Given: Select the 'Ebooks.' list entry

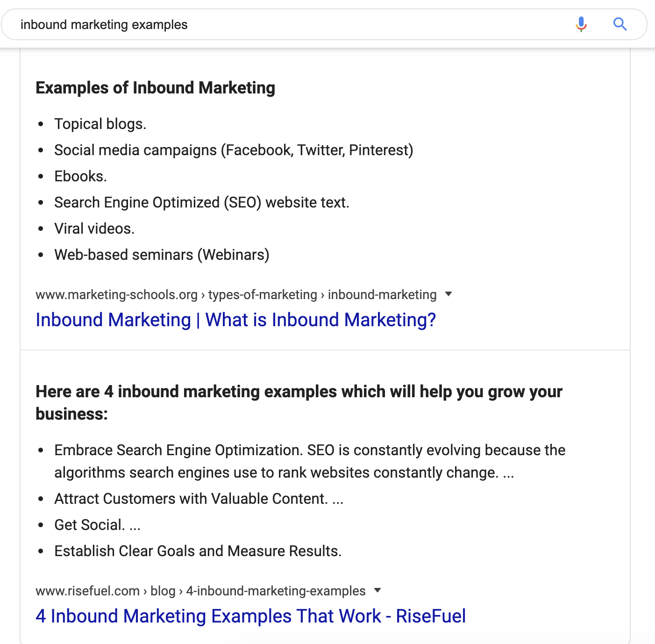Looking at the screenshot, I should coord(80,176).
